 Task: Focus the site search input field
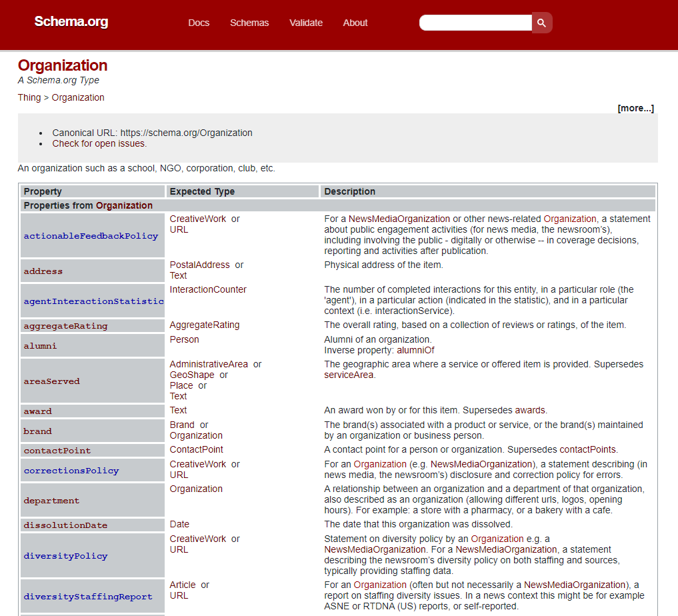[x=475, y=23]
